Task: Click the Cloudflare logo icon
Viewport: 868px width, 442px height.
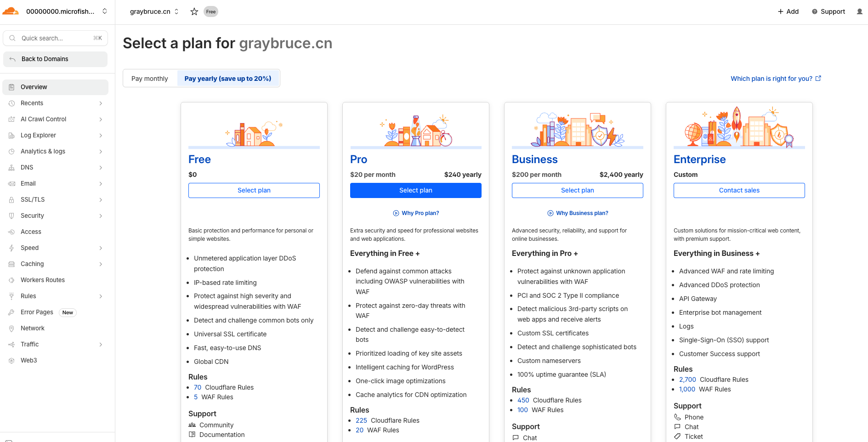Action: (x=11, y=11)
